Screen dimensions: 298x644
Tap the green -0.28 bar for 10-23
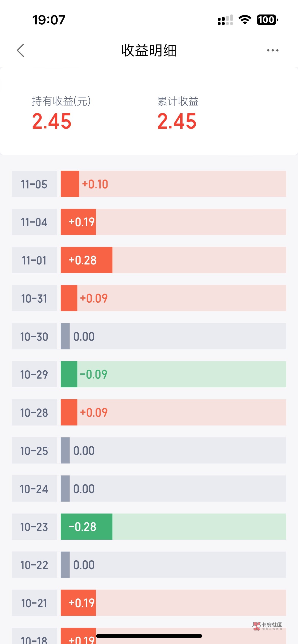point(86,526)
